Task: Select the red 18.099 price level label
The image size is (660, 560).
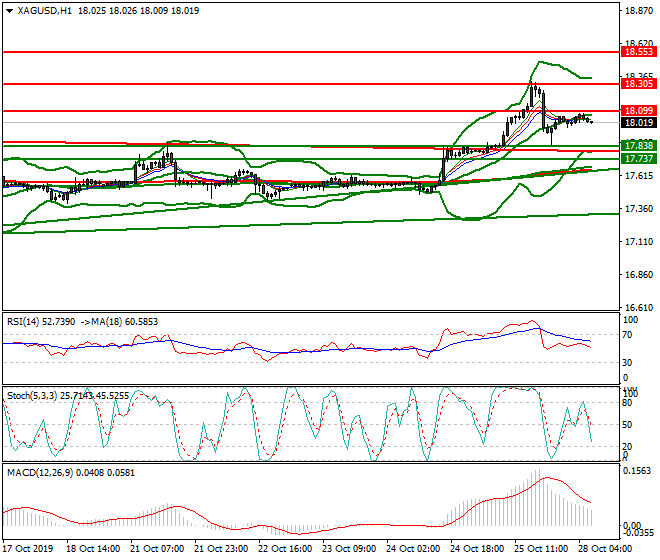Action: point(639,111)
